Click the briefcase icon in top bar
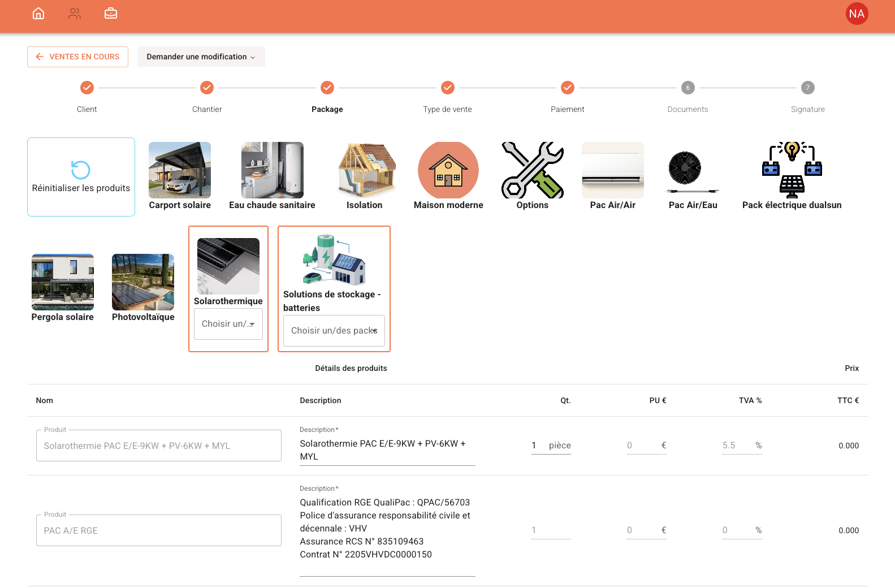This screenshot has height=588, width=895. tap(111, 14)
